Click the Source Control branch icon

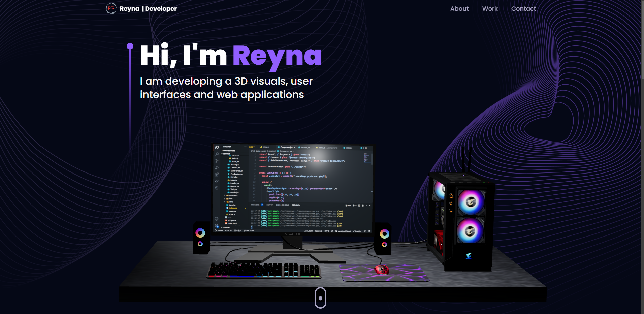[x=216, y=161]
